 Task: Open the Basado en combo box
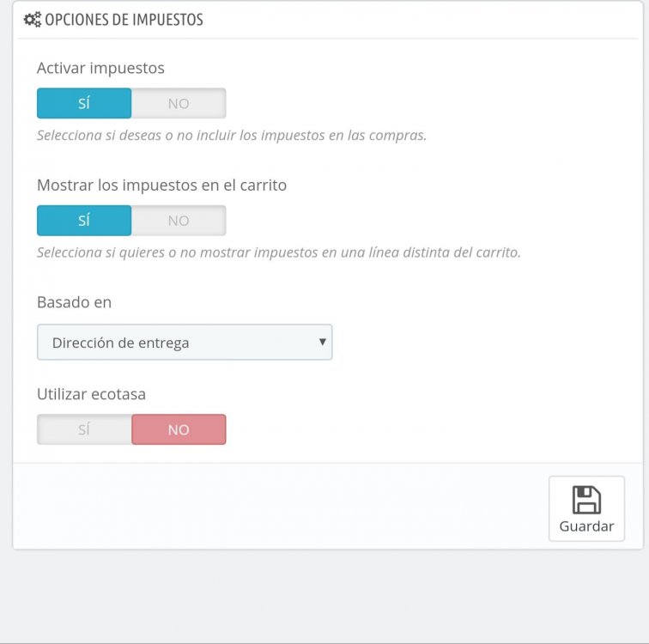pos(185,343)
